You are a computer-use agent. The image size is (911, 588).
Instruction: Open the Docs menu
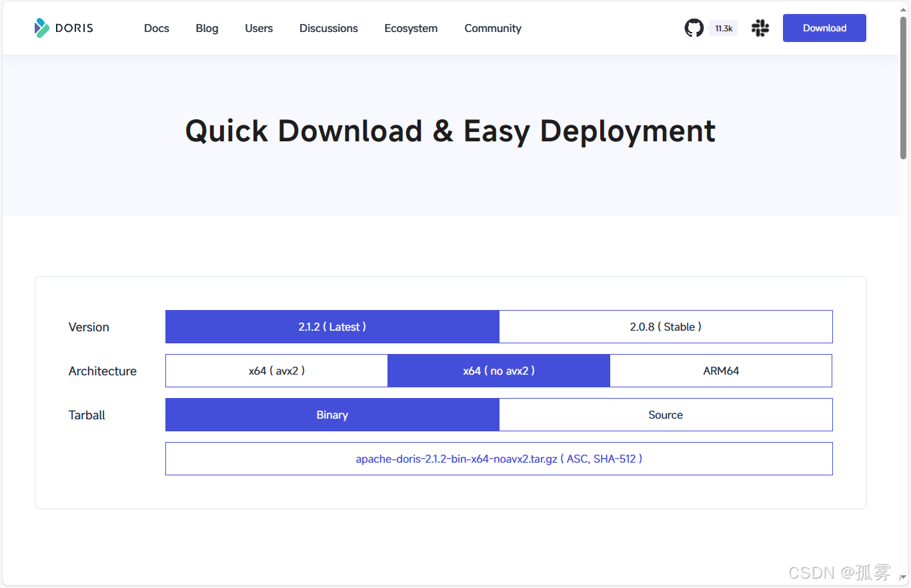point(157,28)
